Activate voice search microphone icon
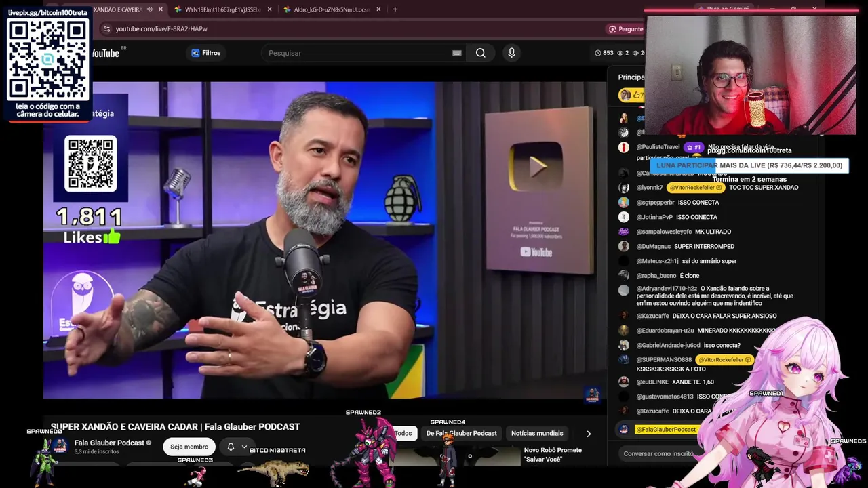This screenshot has width=868, height=488. tap(511, 53)
